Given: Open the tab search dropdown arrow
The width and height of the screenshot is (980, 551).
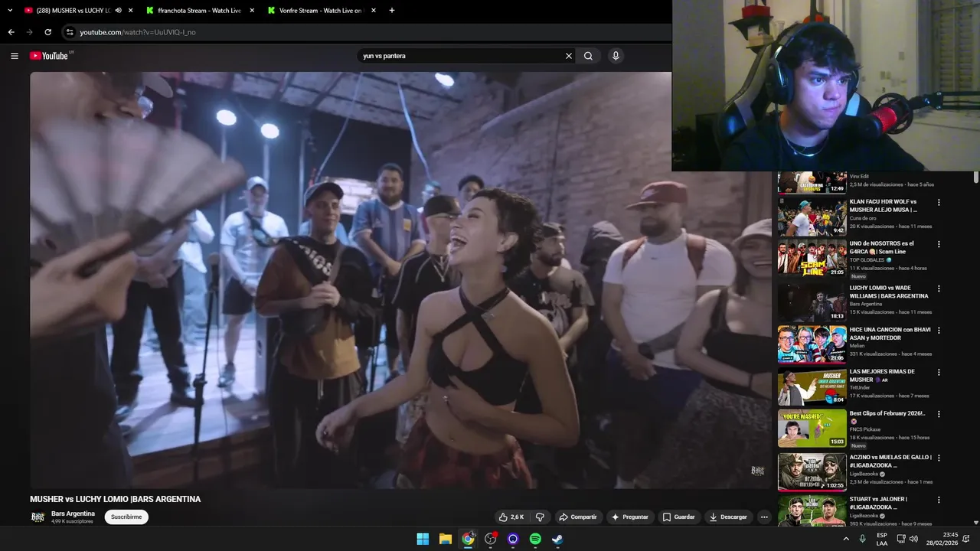Looking at the screenshot, I should point(10,11).
